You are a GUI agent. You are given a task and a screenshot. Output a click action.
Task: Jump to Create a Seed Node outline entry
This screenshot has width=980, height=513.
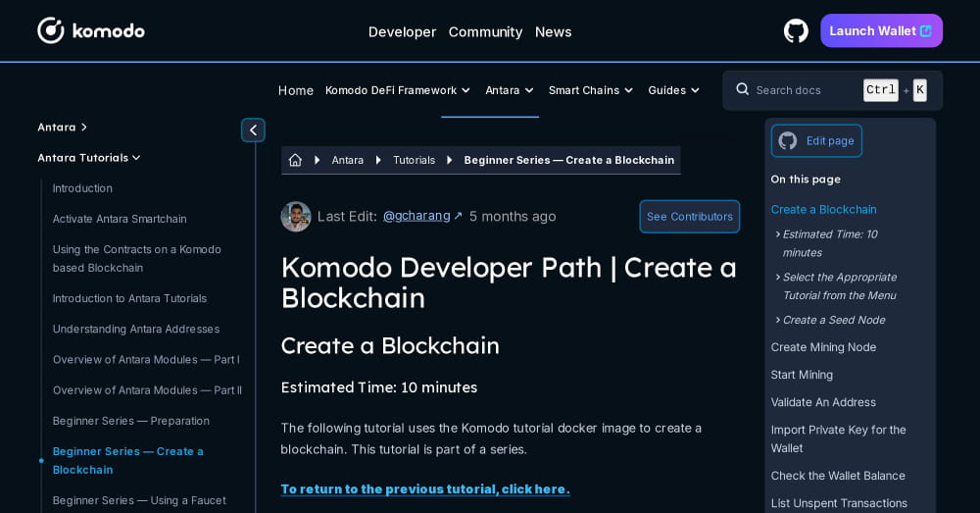pos(834,320)
